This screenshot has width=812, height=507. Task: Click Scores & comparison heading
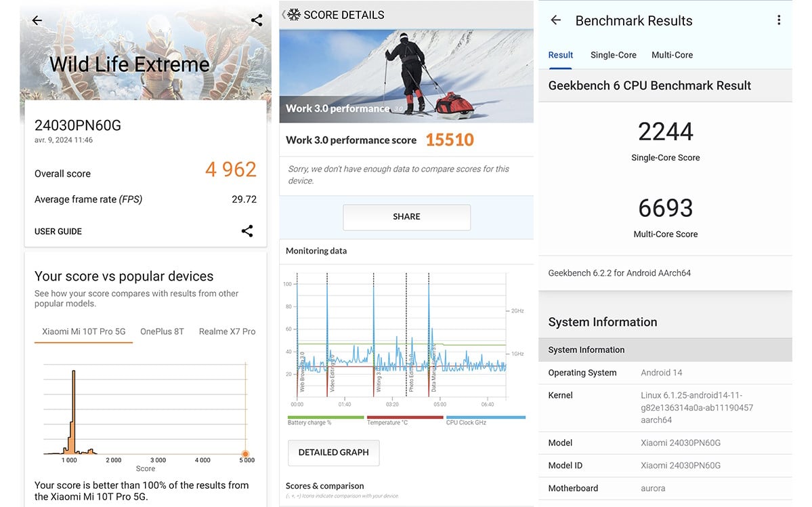point(324,486)
